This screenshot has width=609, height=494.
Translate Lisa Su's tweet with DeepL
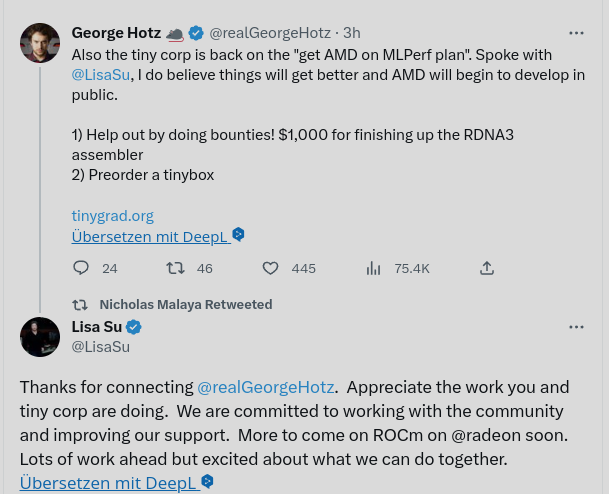pyautogui.click(x=108, y=482)
